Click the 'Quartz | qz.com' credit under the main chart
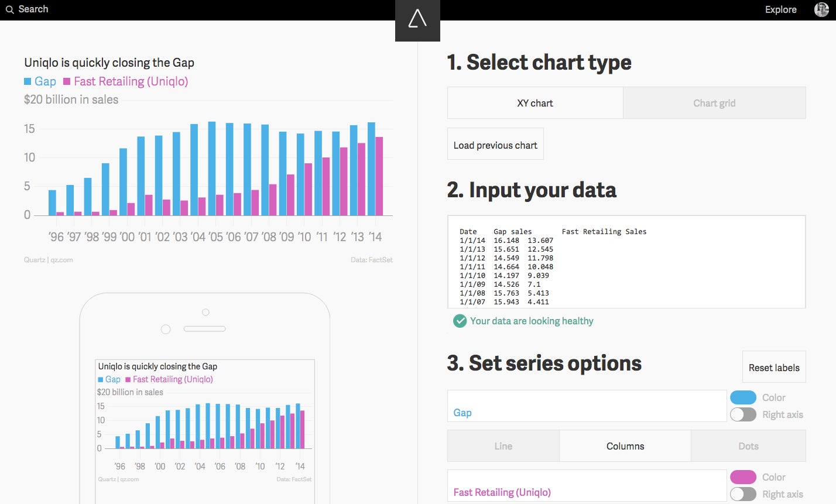 [49, 260]
